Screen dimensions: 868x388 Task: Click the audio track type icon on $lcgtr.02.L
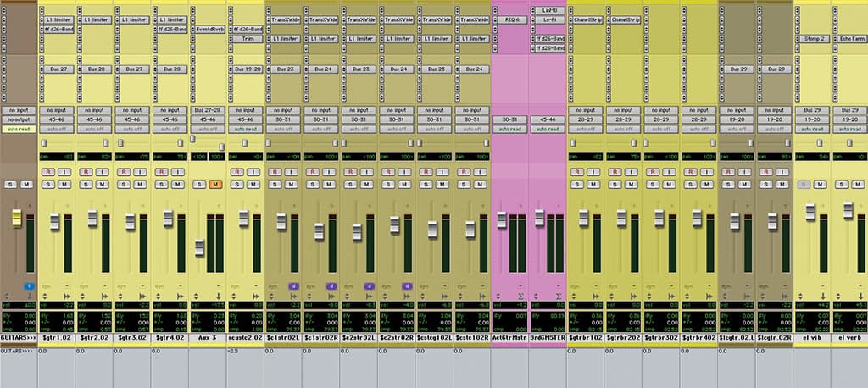coord(747,297)
